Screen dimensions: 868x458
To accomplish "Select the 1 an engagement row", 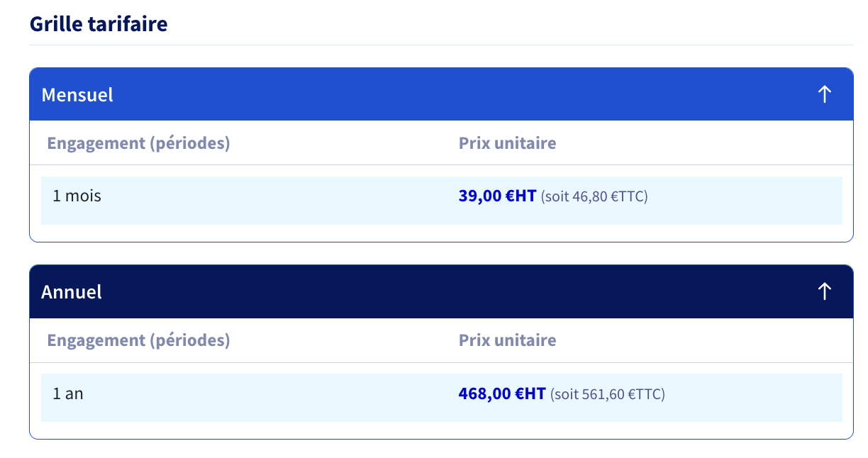I will coord(441,398).
